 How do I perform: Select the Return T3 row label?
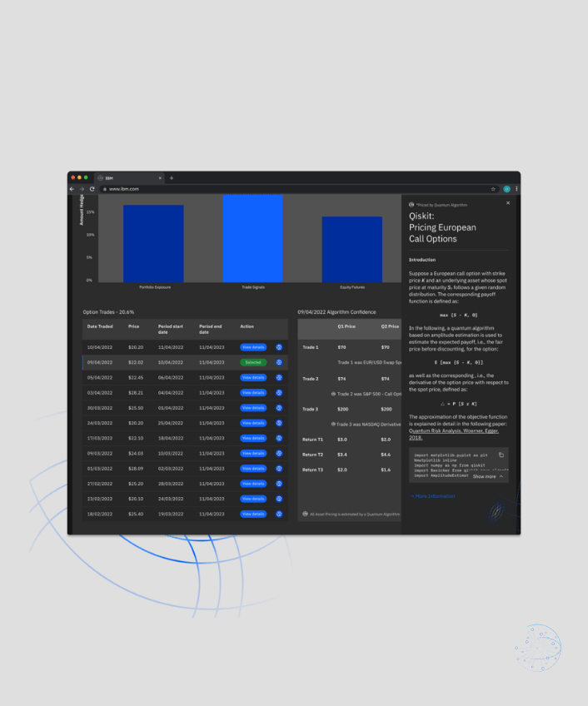[312, 470]
